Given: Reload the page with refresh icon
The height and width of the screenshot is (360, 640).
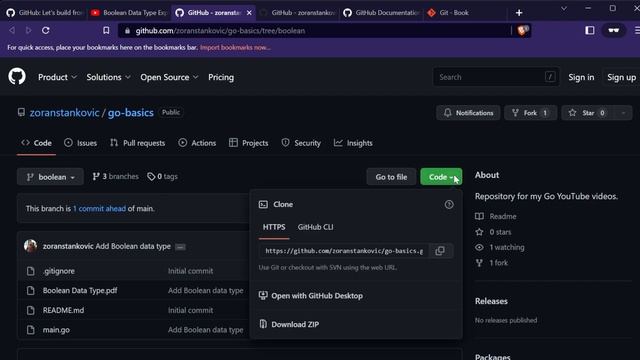Looking at the screenshot, I should coord(46,30).
